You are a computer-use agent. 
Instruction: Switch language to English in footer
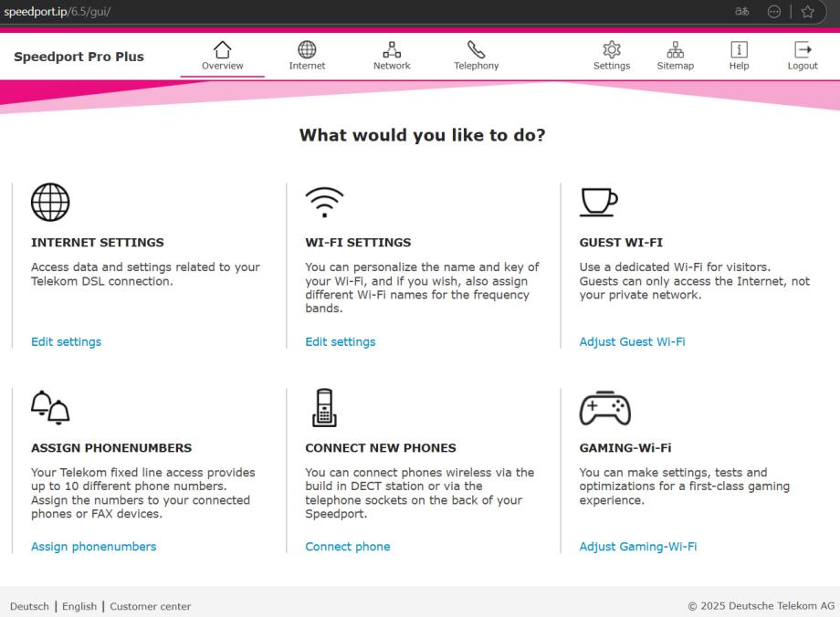(x=79, y=606)
